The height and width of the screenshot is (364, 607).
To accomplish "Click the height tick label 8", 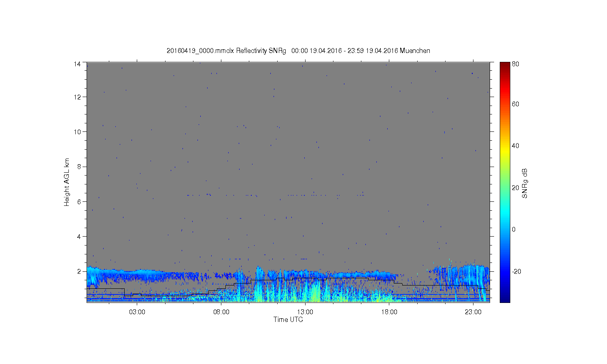I will click(79, 167).
